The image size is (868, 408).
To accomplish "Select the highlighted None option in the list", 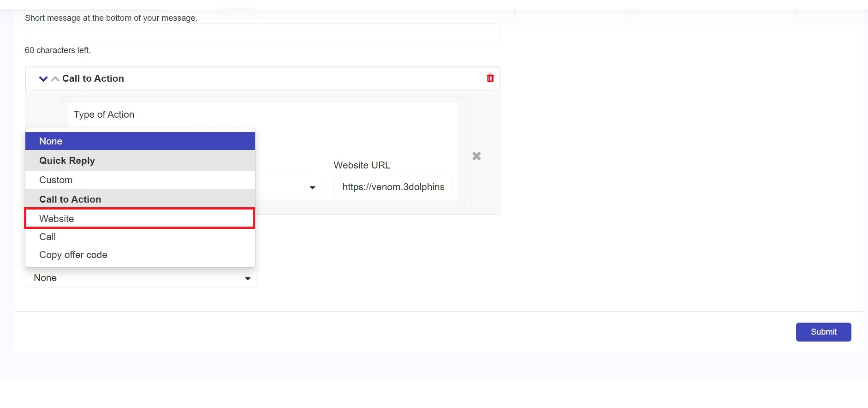I will 140,141.
